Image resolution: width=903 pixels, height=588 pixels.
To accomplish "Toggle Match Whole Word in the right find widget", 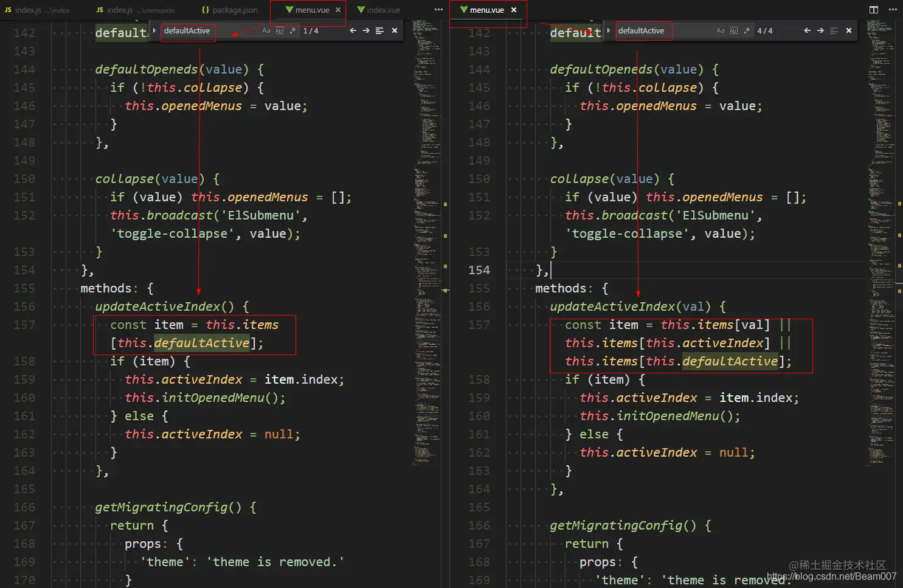I will [x=734, y=31].
